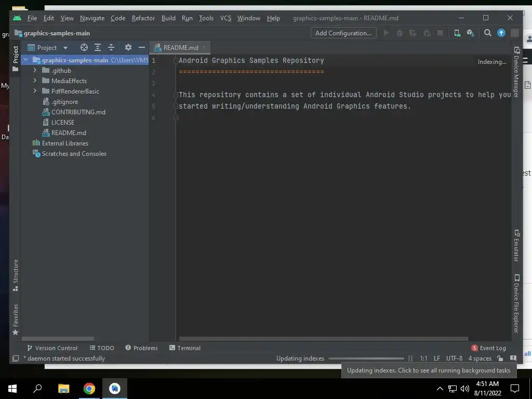Open the Problems tool window
Viewport: 532px width, 399px height.
pos(141,348)
